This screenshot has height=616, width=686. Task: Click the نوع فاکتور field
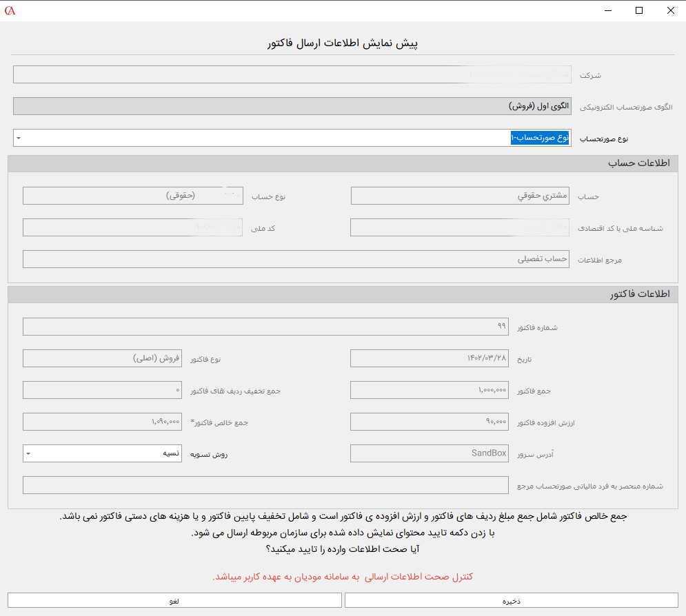[x=102, y=358]
